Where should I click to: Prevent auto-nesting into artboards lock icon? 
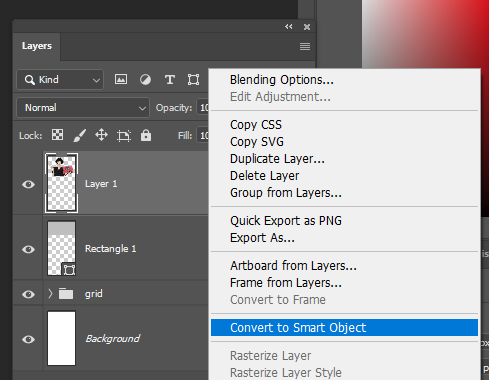point(124,136)
